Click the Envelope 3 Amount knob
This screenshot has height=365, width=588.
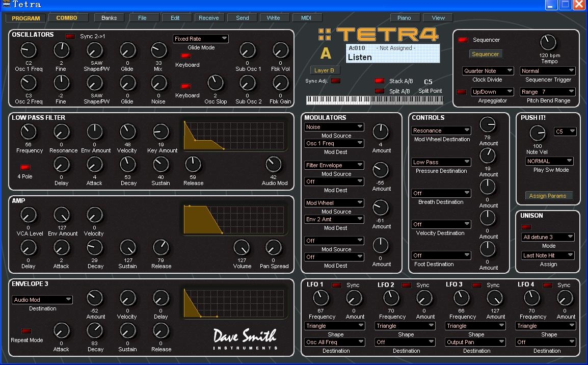(94, 298)
